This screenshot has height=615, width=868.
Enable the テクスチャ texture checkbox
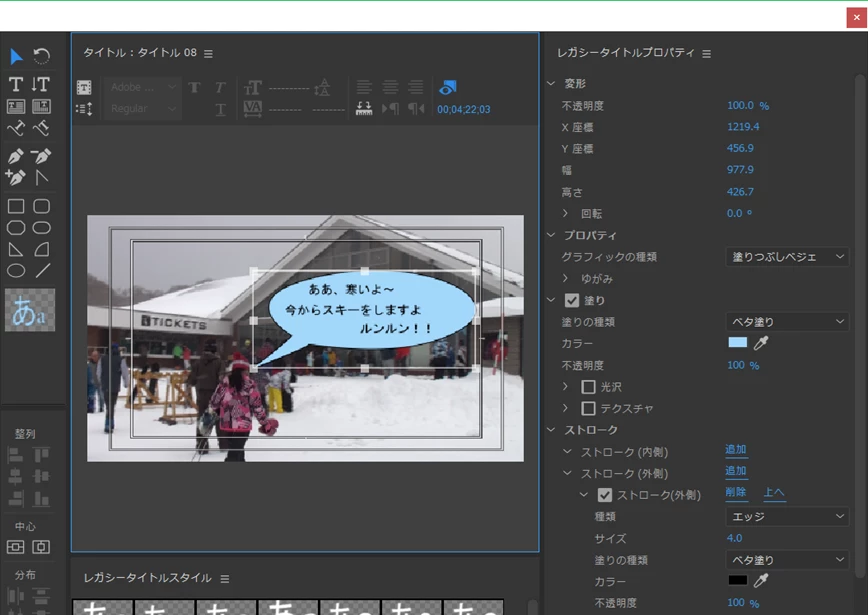pos(588,409)
